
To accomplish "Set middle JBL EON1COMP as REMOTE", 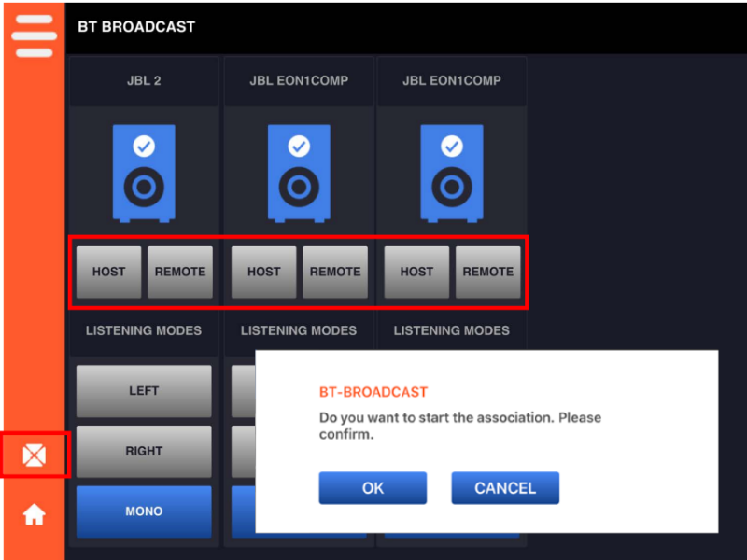I will click(335, 272).
